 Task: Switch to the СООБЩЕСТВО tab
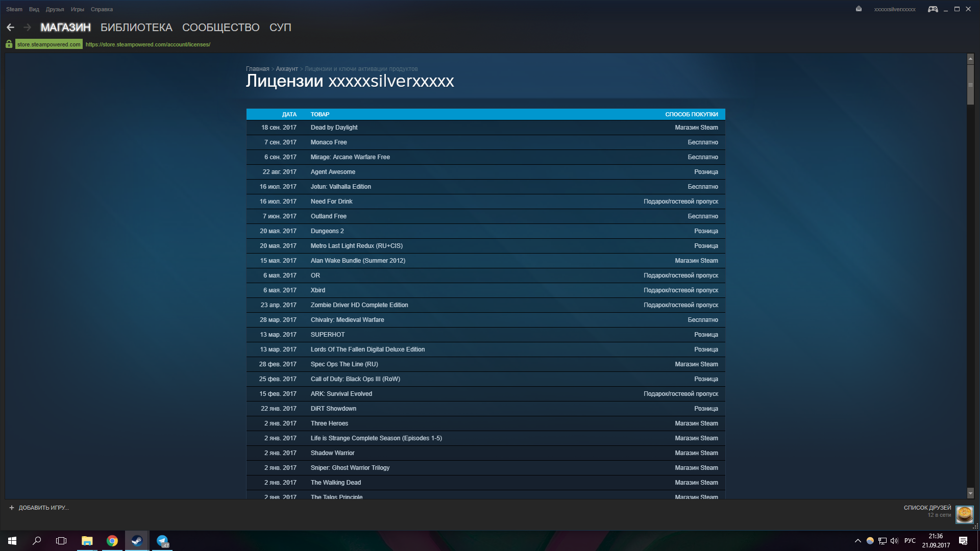pos(221,28)
